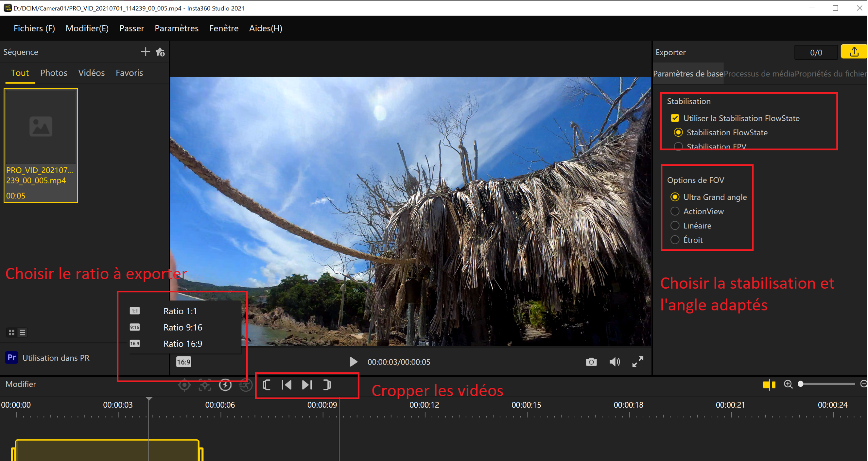Enter fullscreen preview mode

[638, 362]
